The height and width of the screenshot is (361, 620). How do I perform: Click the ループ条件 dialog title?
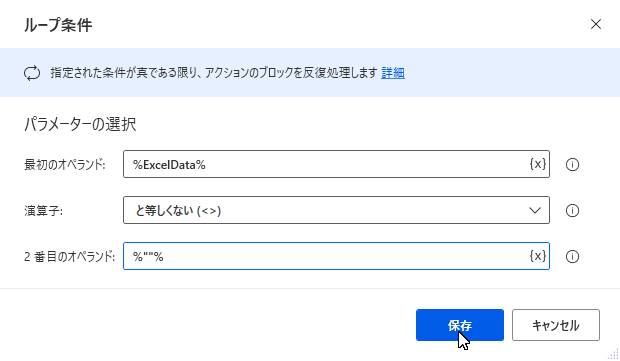(58, 25)
